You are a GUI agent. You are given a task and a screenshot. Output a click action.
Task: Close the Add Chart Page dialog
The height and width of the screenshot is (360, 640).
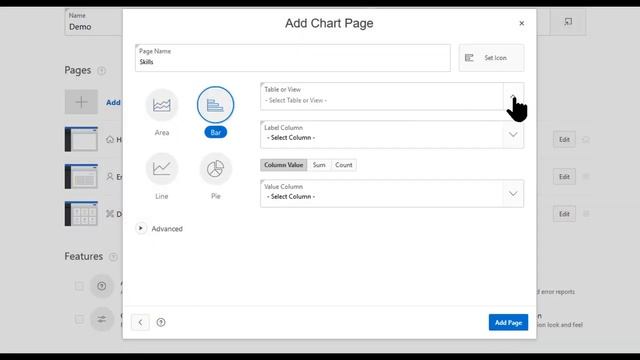point(522,23)
